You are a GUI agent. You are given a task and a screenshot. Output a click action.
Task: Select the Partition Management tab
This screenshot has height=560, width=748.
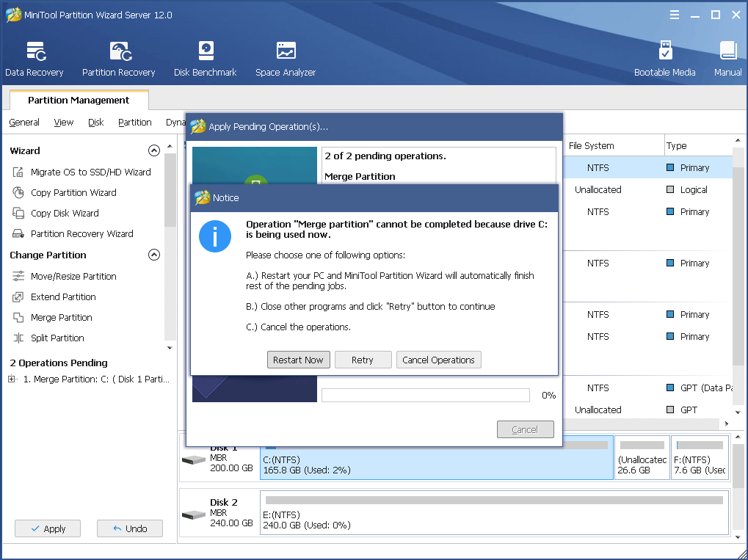[79, 100]
